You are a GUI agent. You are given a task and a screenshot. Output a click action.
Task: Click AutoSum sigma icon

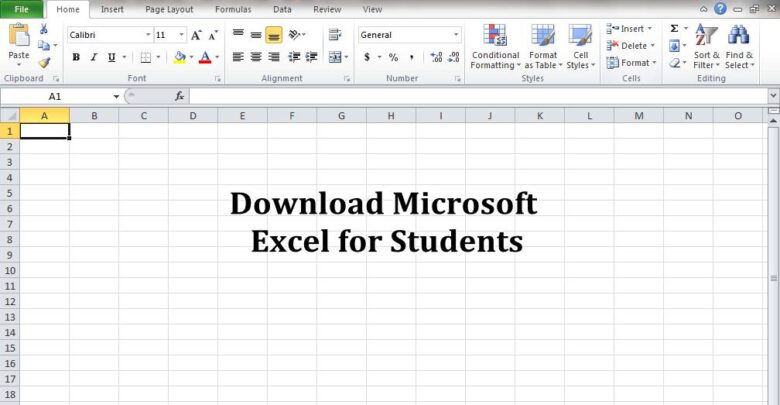675,28
